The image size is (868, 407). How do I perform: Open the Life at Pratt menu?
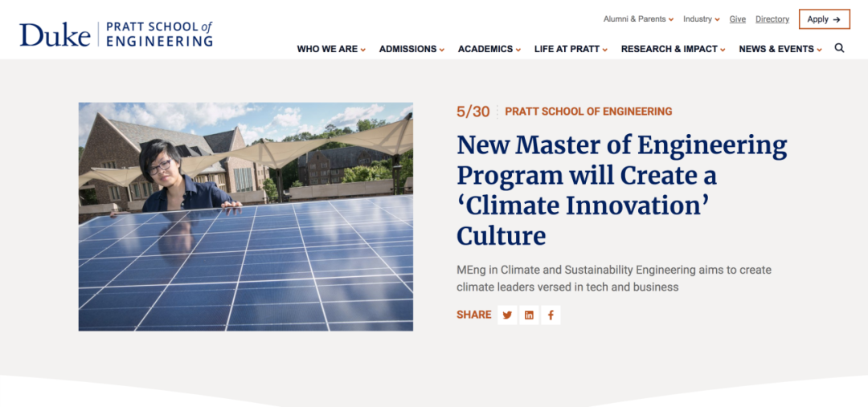[x=571, y=49]
